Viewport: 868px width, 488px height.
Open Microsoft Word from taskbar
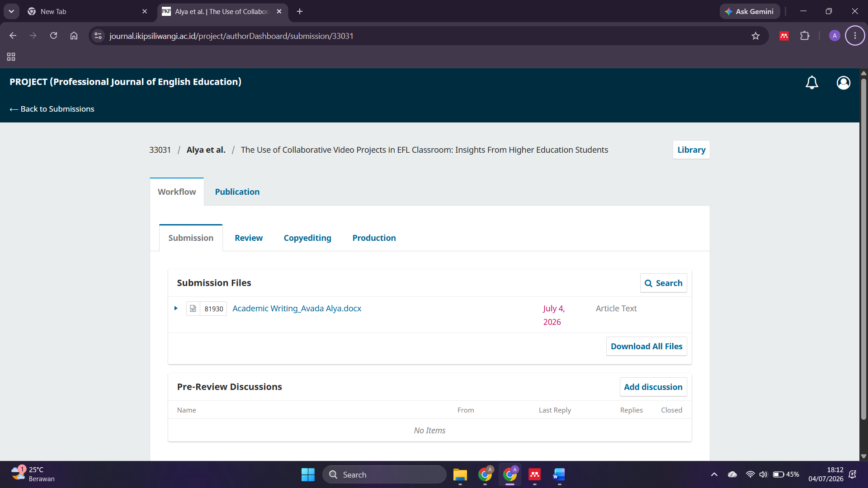point(559,474)
